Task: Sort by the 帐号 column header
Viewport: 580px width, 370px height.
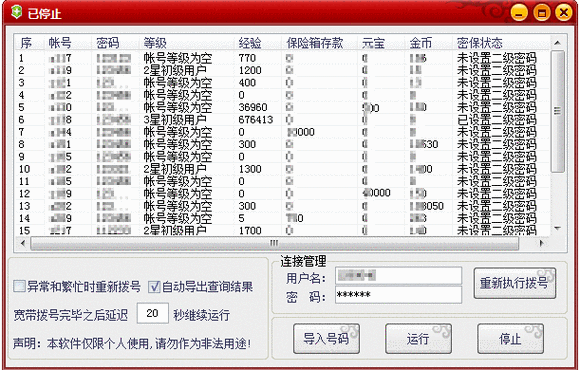Action: click(68, 43)
